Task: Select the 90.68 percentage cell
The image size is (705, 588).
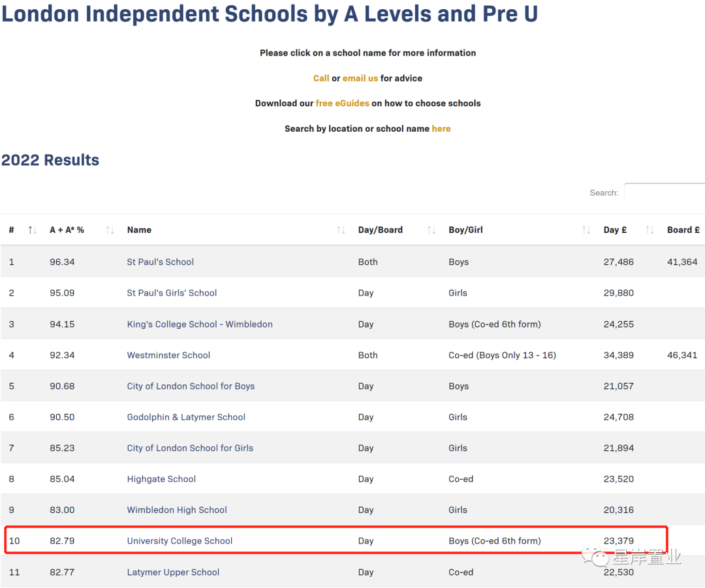Action: coord(62,386)
